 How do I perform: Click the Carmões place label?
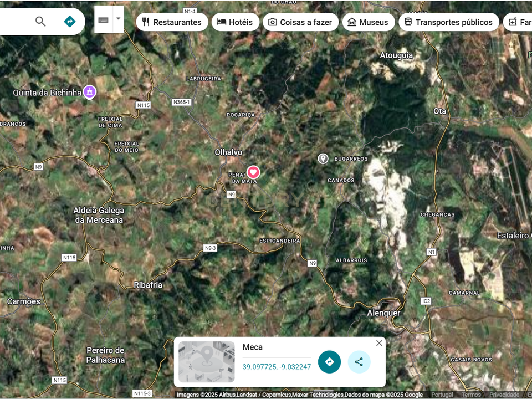coord(23,301)
